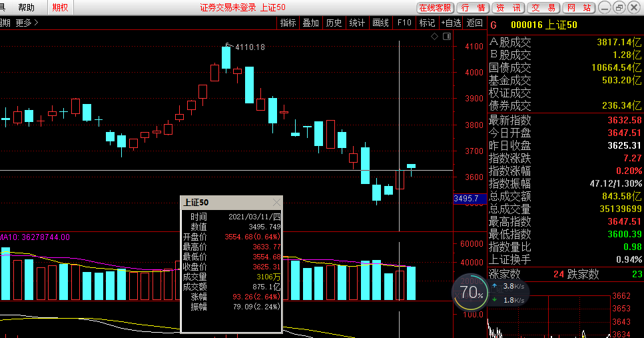Select the tooltip date 2021/03/11/四
This screenshot has height=338, width=644.
254,217
